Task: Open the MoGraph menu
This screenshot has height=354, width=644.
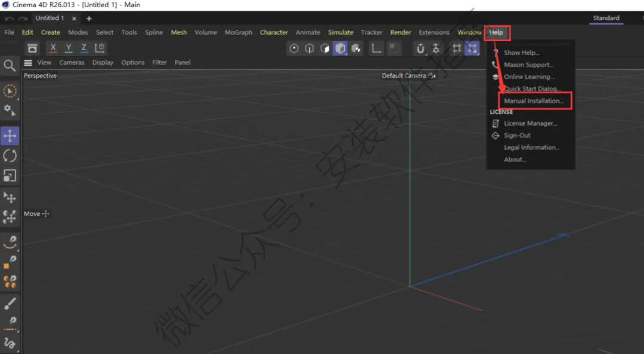Action: coord(239,32)
